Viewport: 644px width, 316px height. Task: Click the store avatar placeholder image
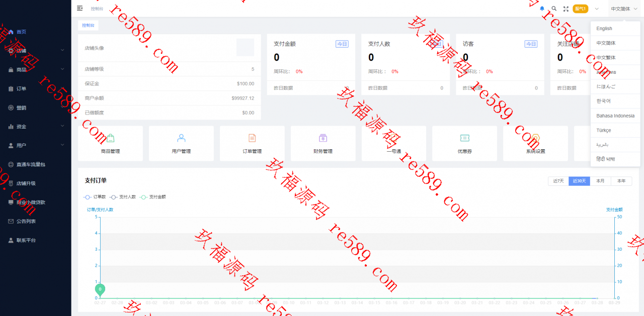click(245, 48)
